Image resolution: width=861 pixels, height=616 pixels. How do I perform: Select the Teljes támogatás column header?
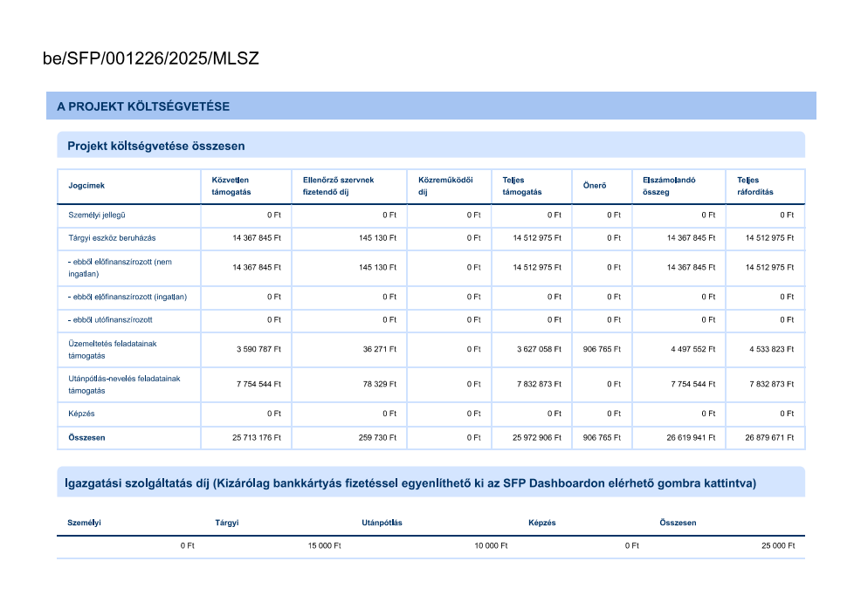pyautogui.click(x=521, y=186)
